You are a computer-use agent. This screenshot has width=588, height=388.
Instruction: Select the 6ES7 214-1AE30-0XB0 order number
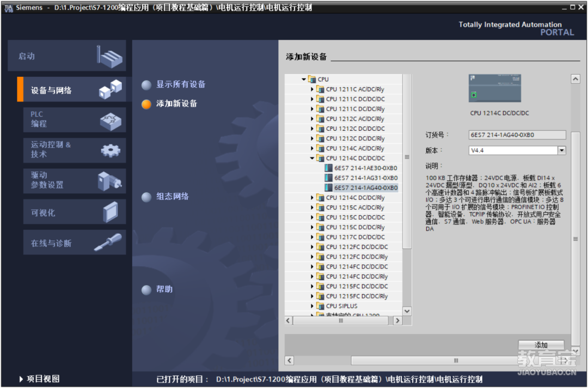[x=365, y=168]
